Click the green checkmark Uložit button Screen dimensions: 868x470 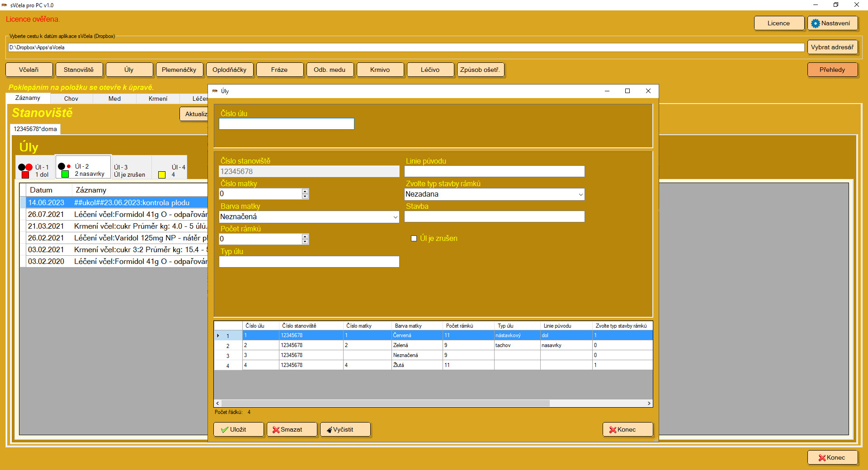tap(238, 429)
